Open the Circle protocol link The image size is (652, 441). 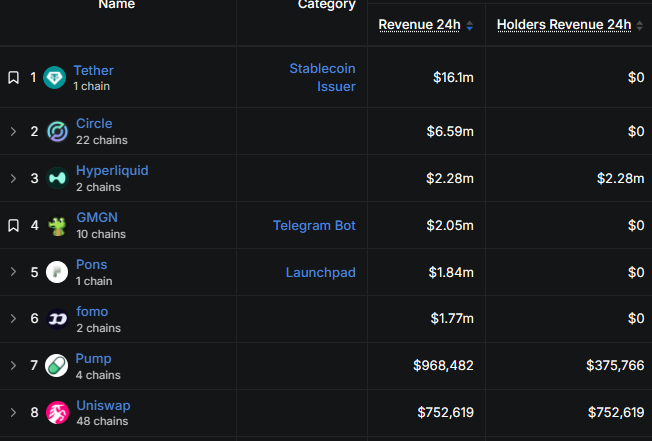(x=94, y=123)
